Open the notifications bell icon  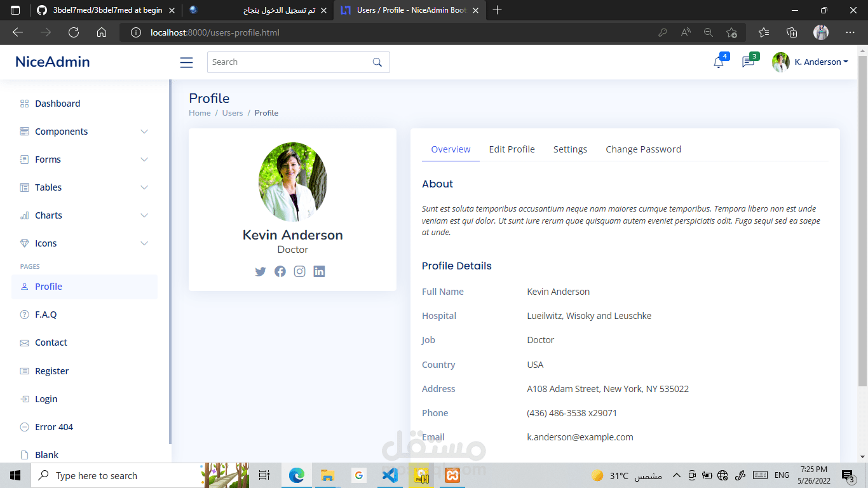click(719, 62)
